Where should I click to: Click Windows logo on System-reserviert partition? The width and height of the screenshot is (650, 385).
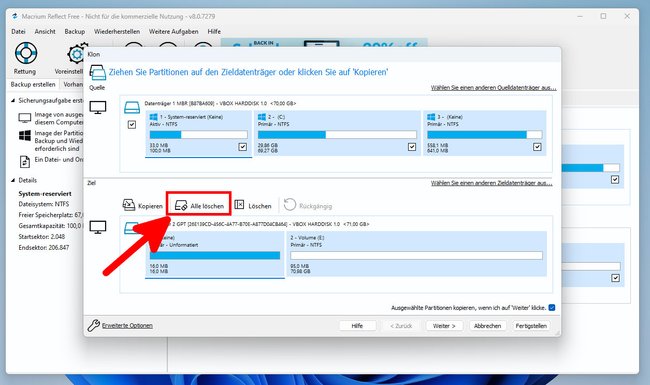pyautogui.click(x=153, y=117)
